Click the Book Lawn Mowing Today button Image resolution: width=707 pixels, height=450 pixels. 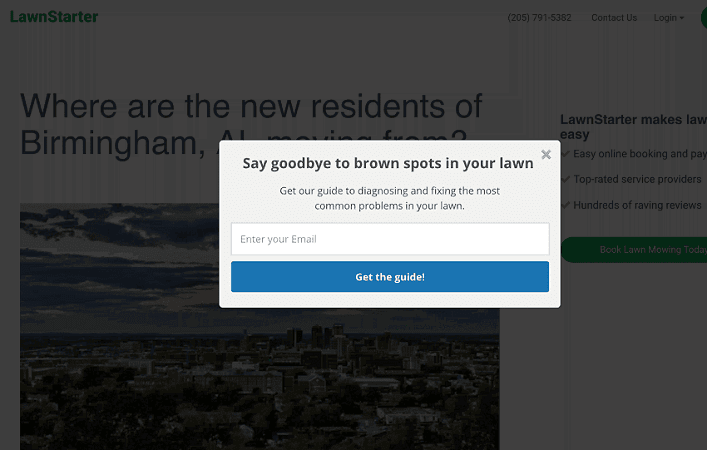click(640, 250)
